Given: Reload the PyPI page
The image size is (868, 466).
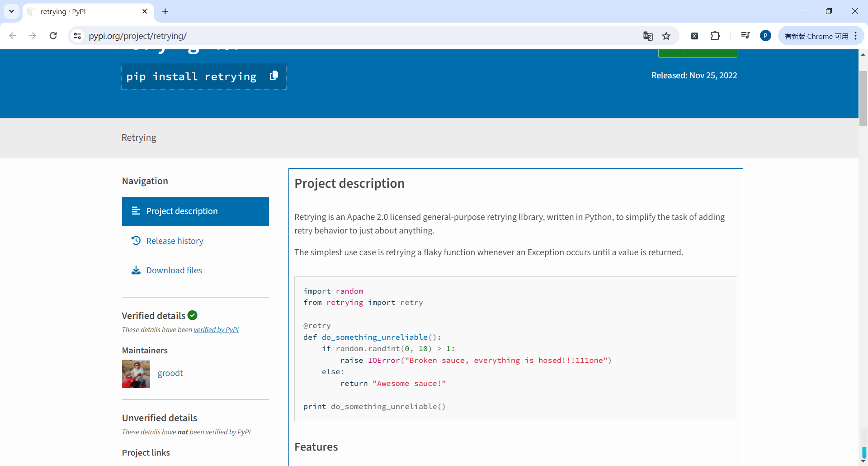Looking at the screenshot, I should pos(53,36).
